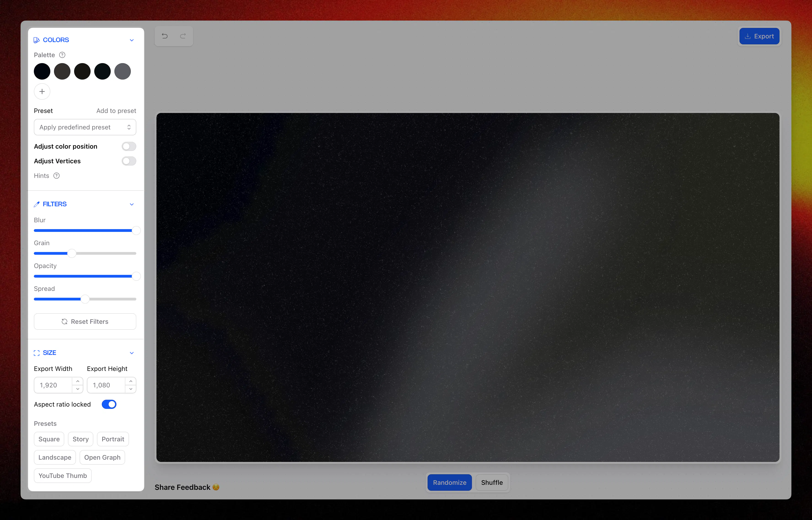Select the Portrait size preset
Viewport: 812px width, 520px height.
tap(113, 439)
